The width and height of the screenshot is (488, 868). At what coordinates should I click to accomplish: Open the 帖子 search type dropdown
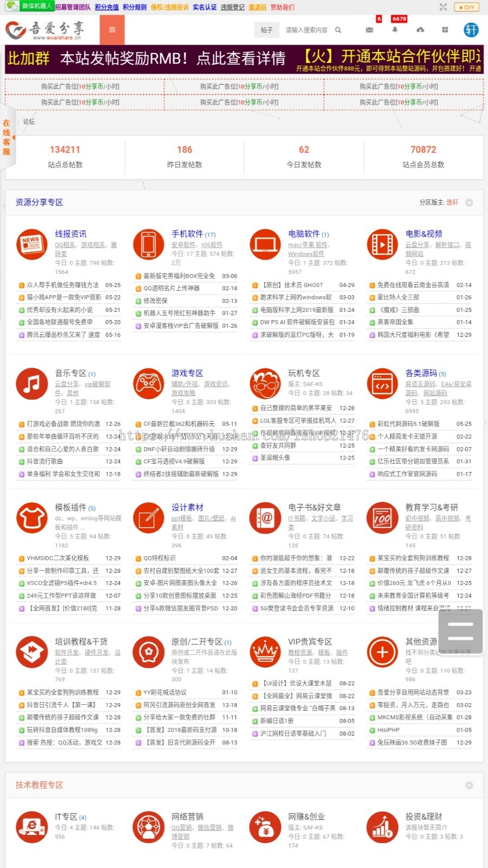266,30
